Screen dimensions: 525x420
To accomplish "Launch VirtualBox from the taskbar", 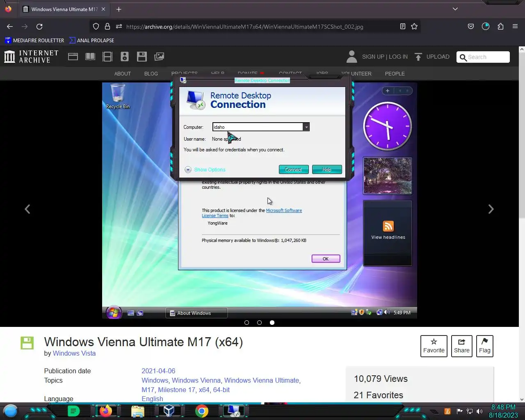I will tap(169, 411).
